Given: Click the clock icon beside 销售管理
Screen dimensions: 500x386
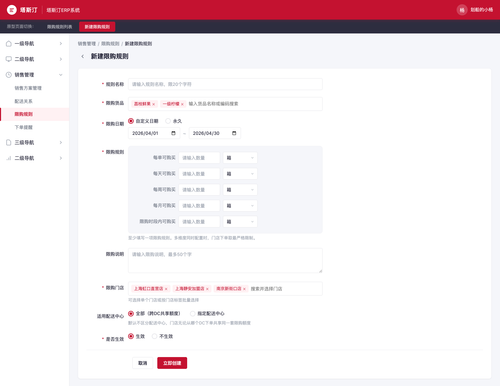Looking at the screenshot, I should (x=9, y=75).
